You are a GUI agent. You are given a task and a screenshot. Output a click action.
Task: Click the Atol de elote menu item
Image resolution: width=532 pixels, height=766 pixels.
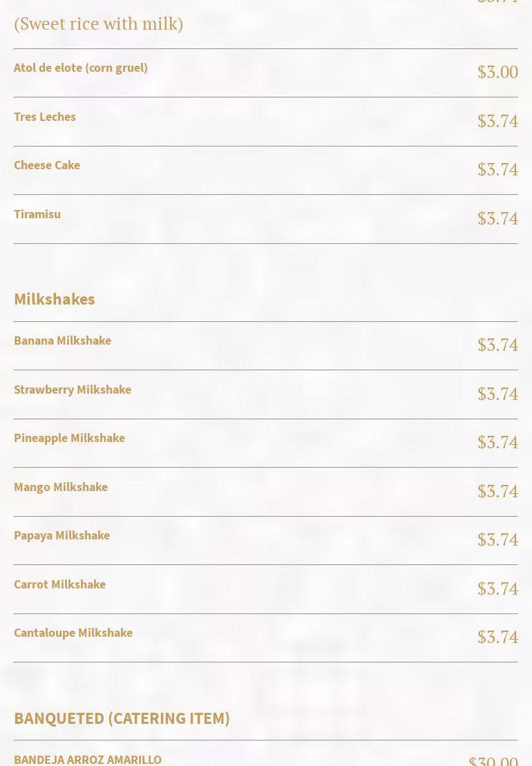point(81,68)
